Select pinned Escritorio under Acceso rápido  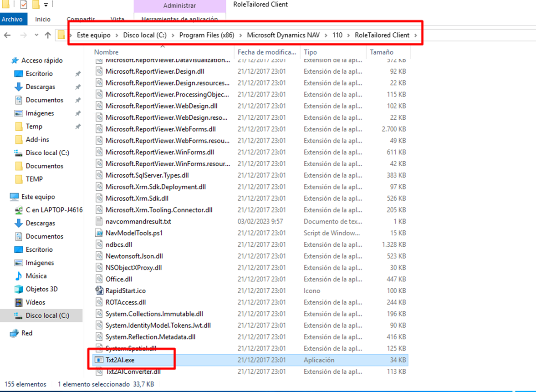click(39, 73)
